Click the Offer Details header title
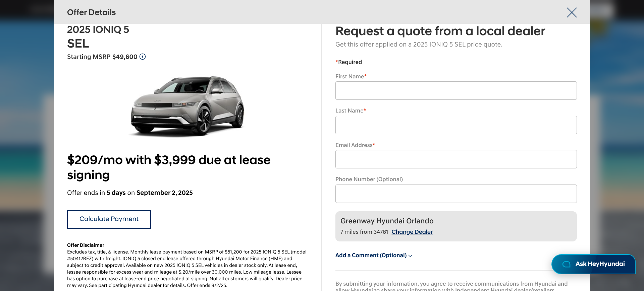 (91, 12)
